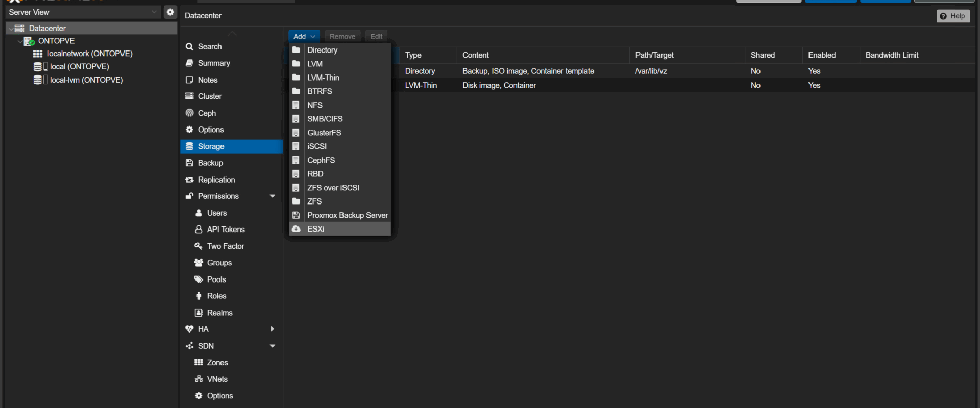This screenshot has height=408, width=980.
Task: Choose ZFS over iSCSI option
Action: [x=340, y=188]
